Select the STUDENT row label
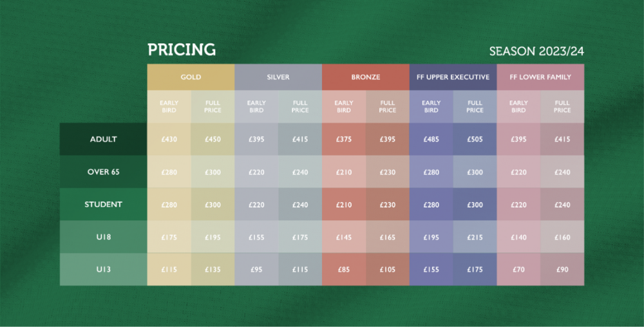This screenshot has height=327, width=644. pos(104,205)
